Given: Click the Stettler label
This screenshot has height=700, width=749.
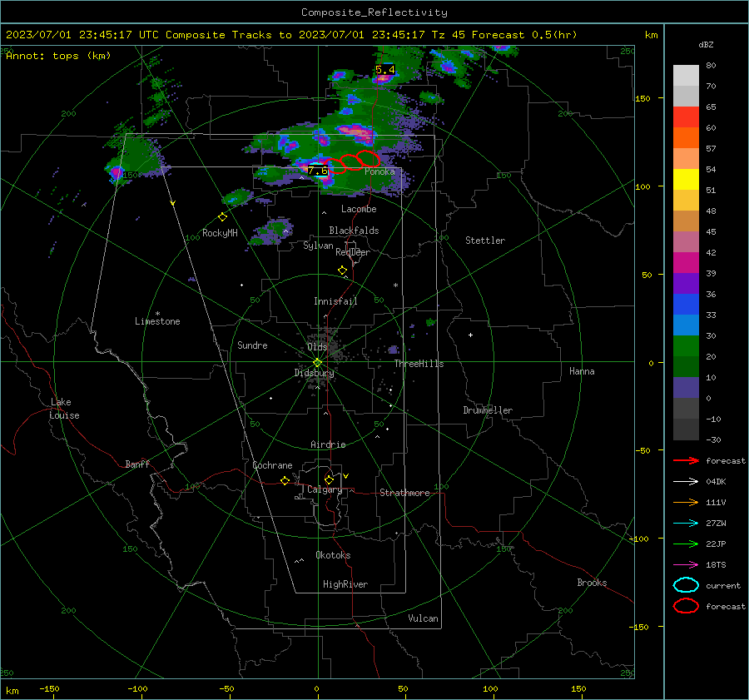Looking at the screenshot, I should 485,241.
